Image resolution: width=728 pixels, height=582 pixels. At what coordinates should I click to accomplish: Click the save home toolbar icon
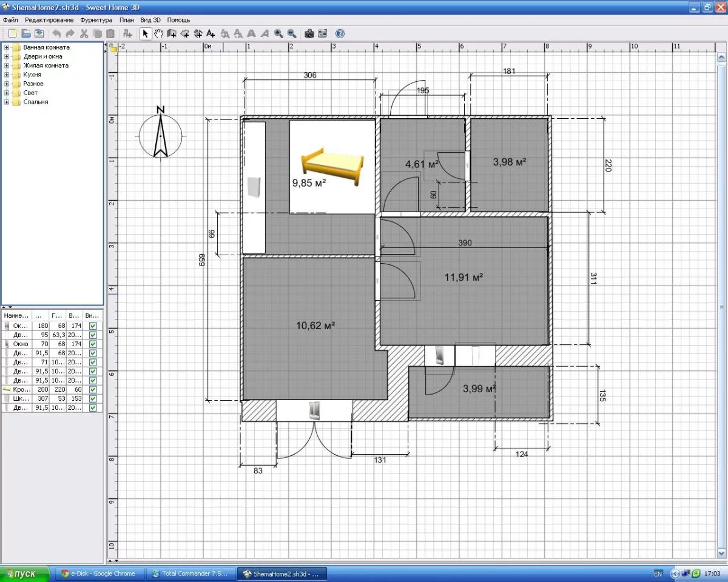click(x=39, y=33)
